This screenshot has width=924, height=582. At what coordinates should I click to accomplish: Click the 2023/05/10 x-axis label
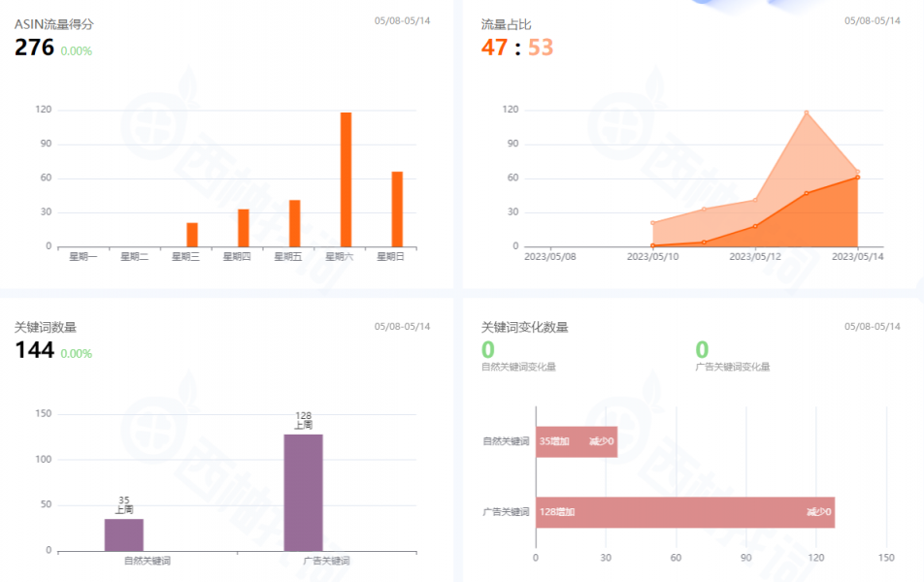(652, 257)
